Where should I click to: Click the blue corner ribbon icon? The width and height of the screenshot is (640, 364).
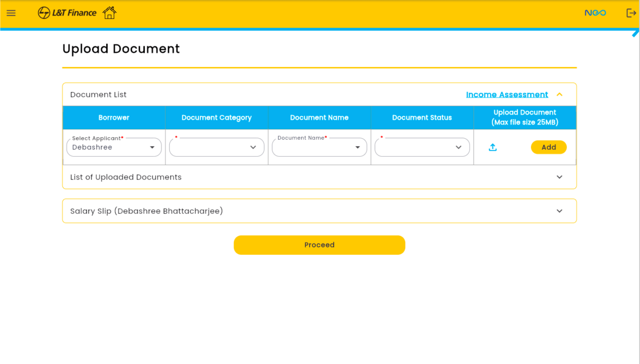pyautogui.click(x=635, y=34)
